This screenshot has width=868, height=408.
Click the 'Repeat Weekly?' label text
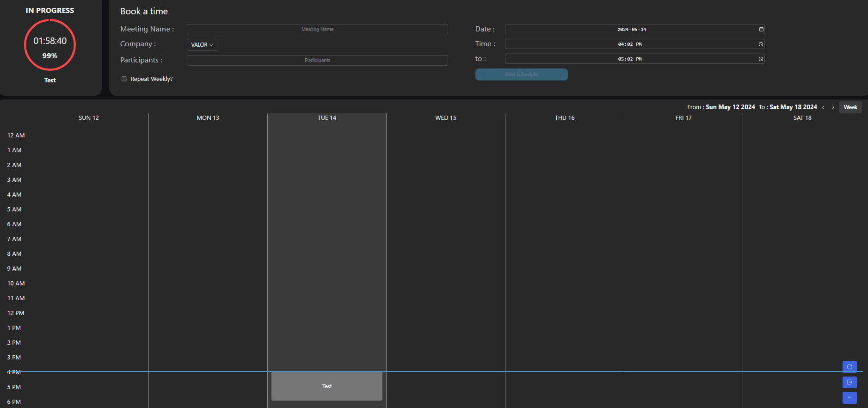click(x=152, y=79)
